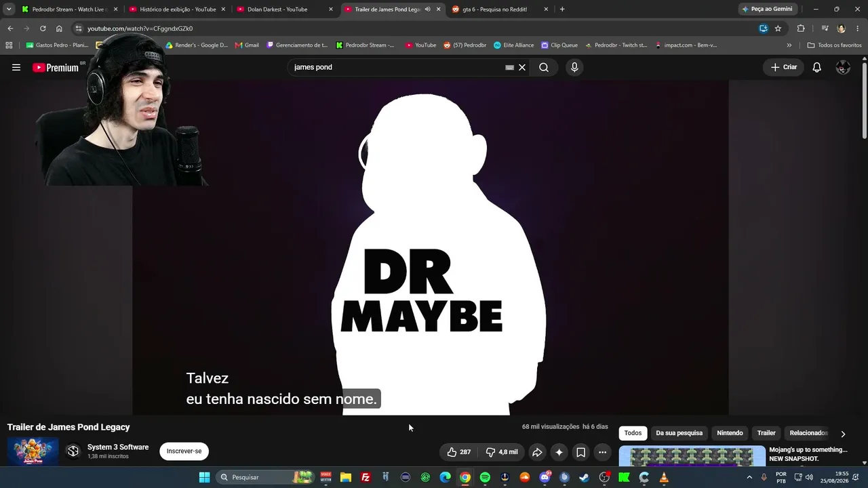868x488 pixels.
Task: Open the Todos os favoritos folder
Action: (834, 45)
